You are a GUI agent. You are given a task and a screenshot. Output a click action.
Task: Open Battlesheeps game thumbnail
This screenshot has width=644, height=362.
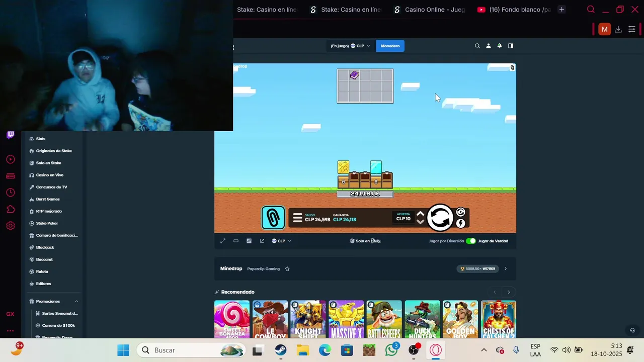click(384, 319)
